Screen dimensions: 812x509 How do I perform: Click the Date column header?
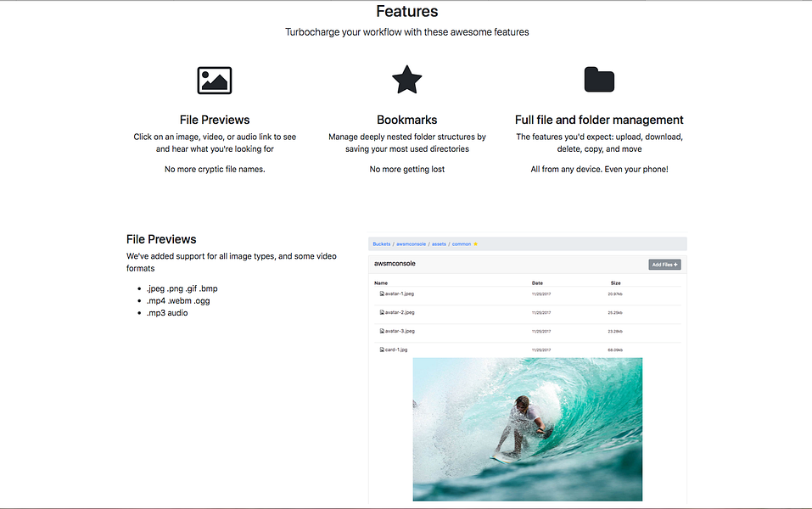[x=537, y=283]
